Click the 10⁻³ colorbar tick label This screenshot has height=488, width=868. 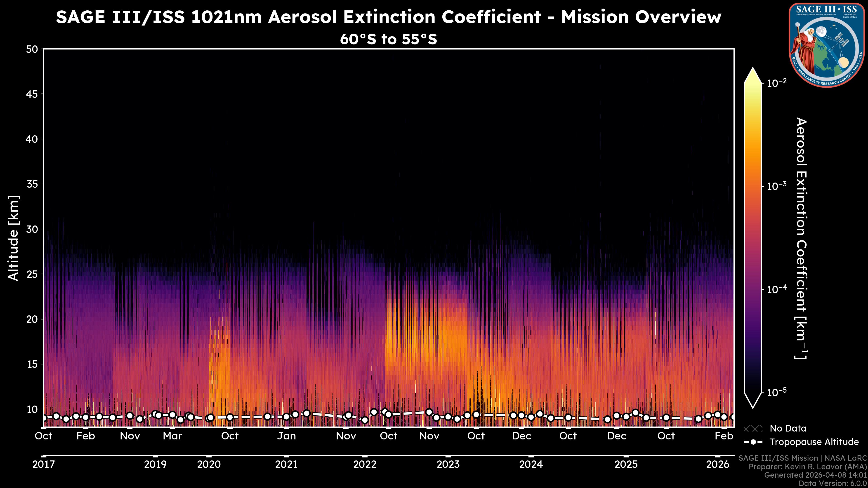[777, 186]
